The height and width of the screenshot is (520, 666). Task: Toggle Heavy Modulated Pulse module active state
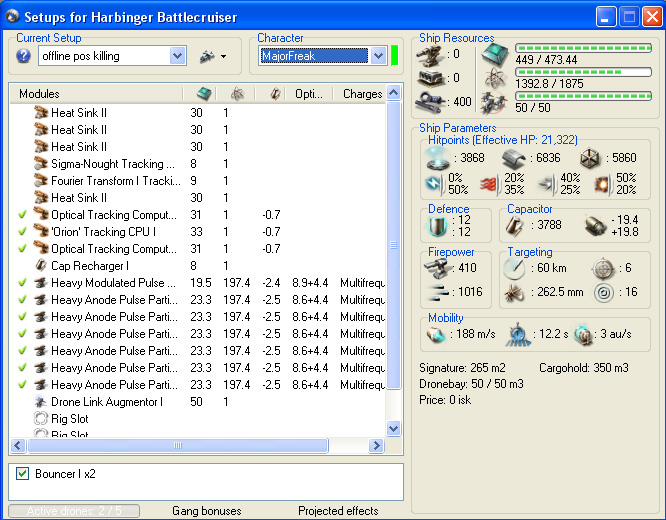pos(22,283)
